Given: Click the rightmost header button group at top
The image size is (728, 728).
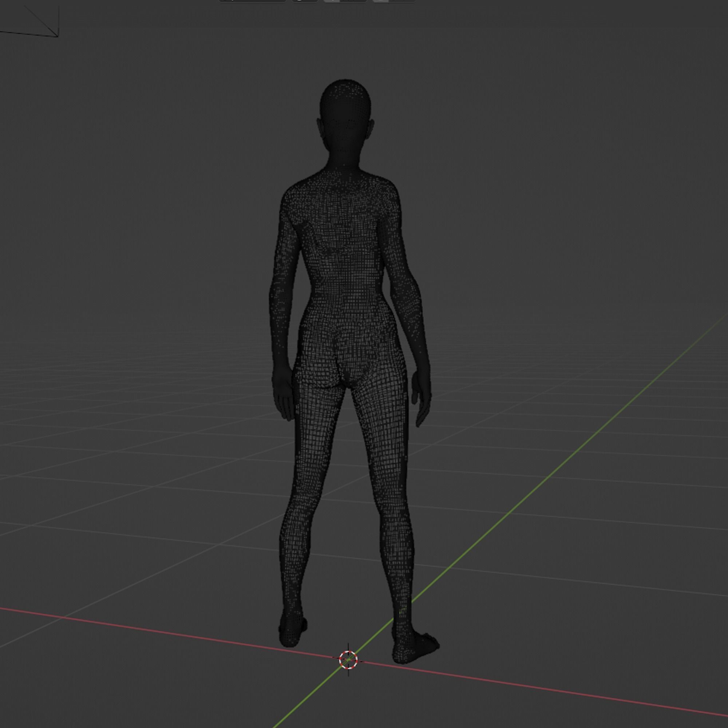Looking at the screenshot, I should tap(393, 1).
